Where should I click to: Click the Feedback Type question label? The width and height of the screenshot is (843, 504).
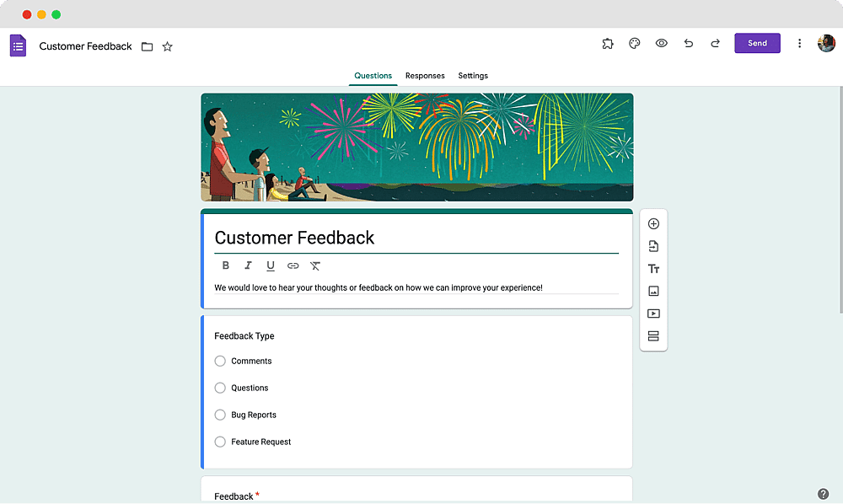pyautogui.click(x=244, y=335)
